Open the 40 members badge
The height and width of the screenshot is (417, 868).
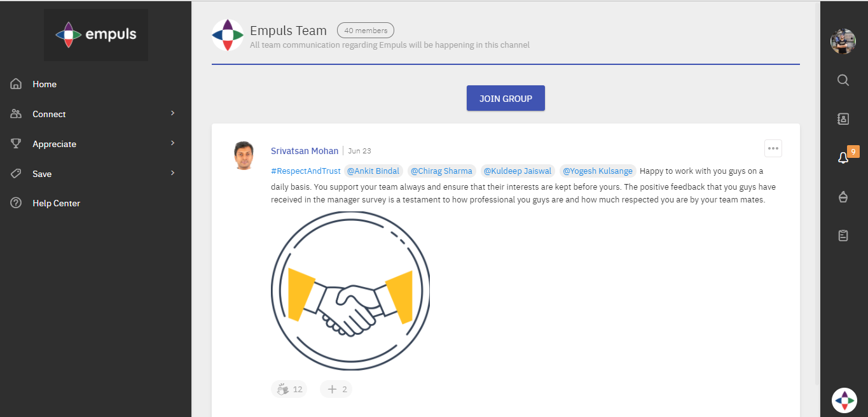click(x=366, y=30)
